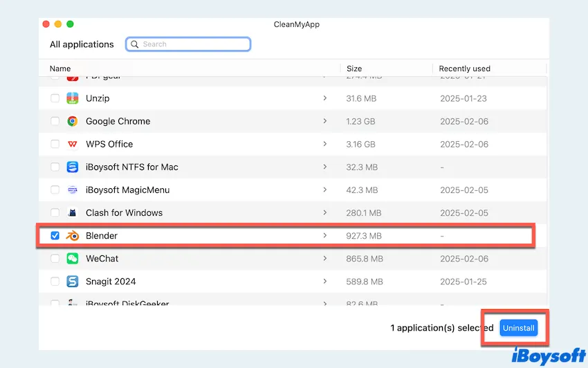Click the yellow minimize window button
This screenshot has width=588, height=368.
[x=58, y=24]
